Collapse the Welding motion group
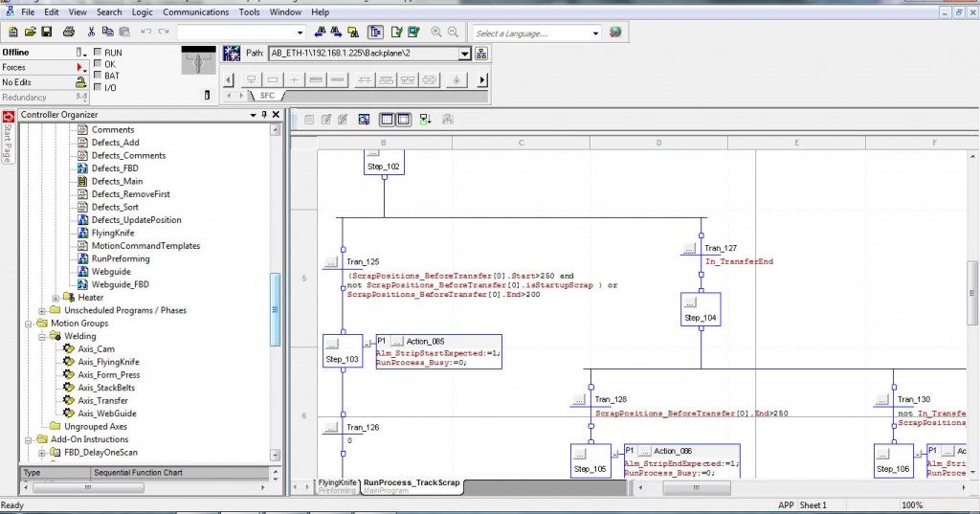The width and height of the screenshot is (980, 514). pyautogui.click(x=42, y=336)
